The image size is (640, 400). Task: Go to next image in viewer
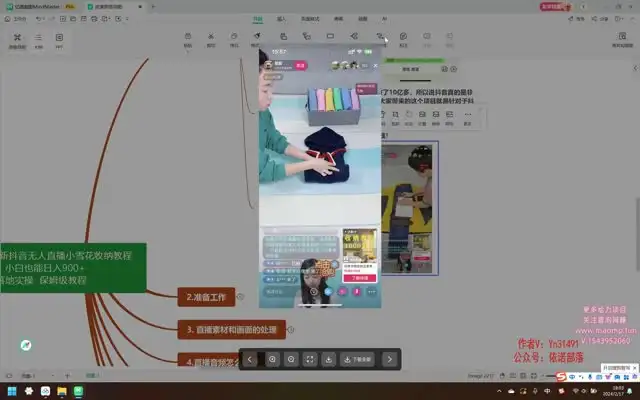tap(390, 359)
